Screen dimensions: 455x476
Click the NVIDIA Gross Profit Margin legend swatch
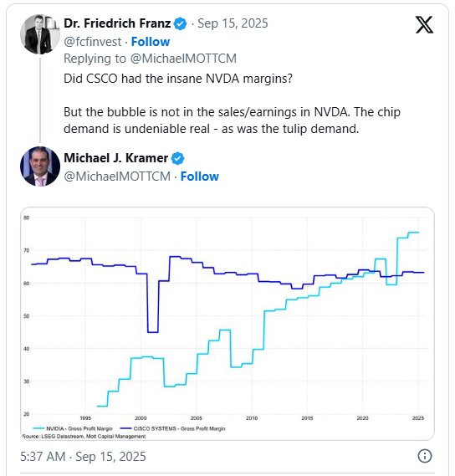point(38,428)
